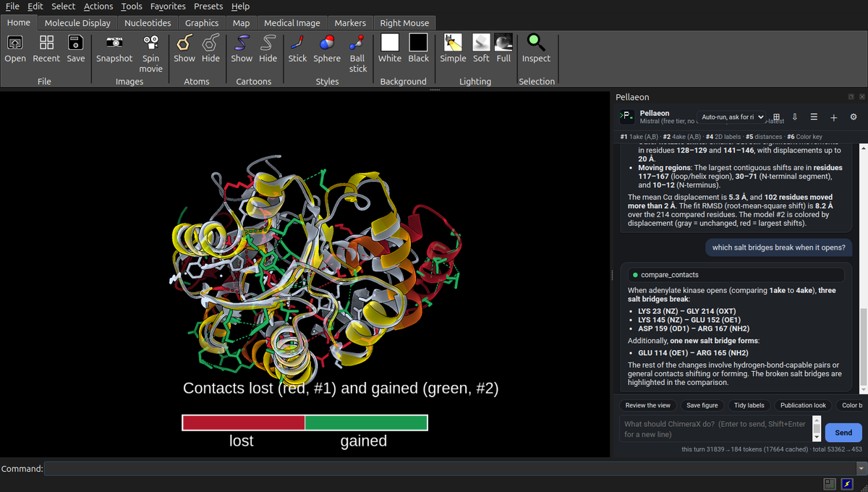Viewport: 868px width, 492px height.
Task: Click the Send button
Action: click(843, 433)
